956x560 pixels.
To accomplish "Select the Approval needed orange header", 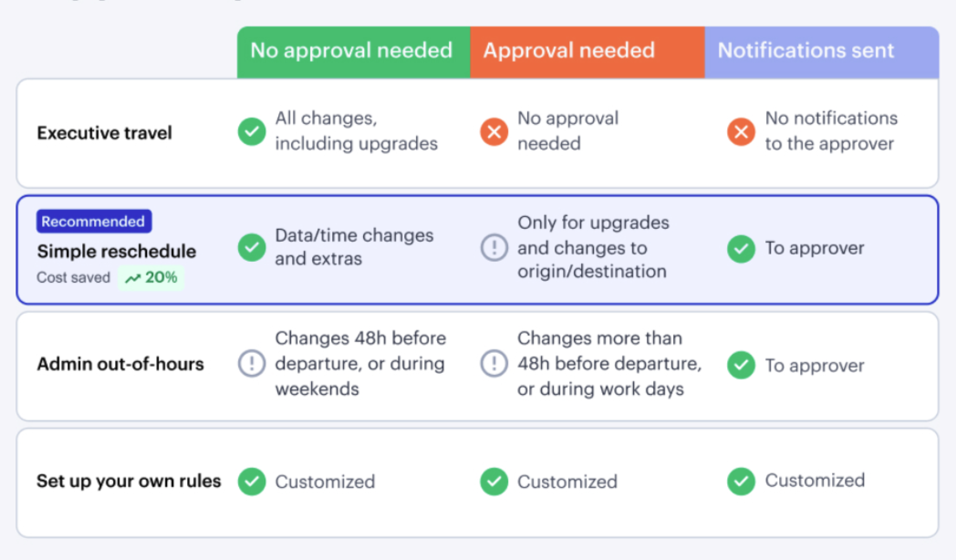I will (x=587, y=52).
